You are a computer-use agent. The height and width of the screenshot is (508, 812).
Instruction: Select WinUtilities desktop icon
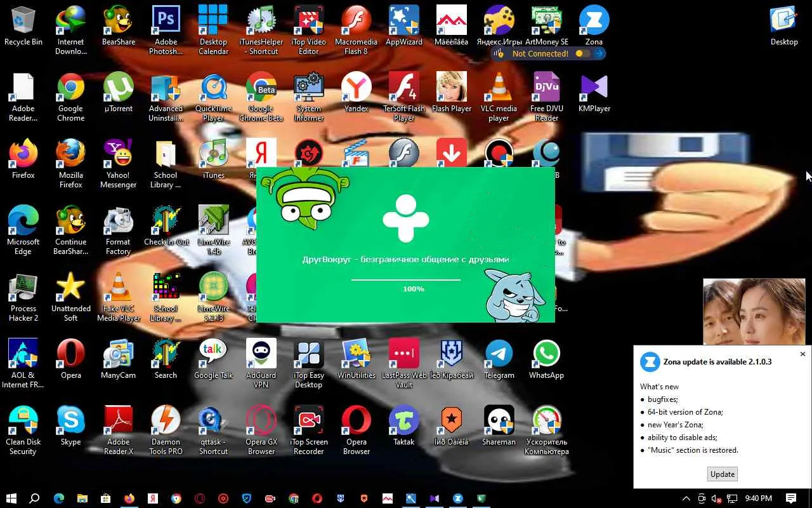point(357,359)
